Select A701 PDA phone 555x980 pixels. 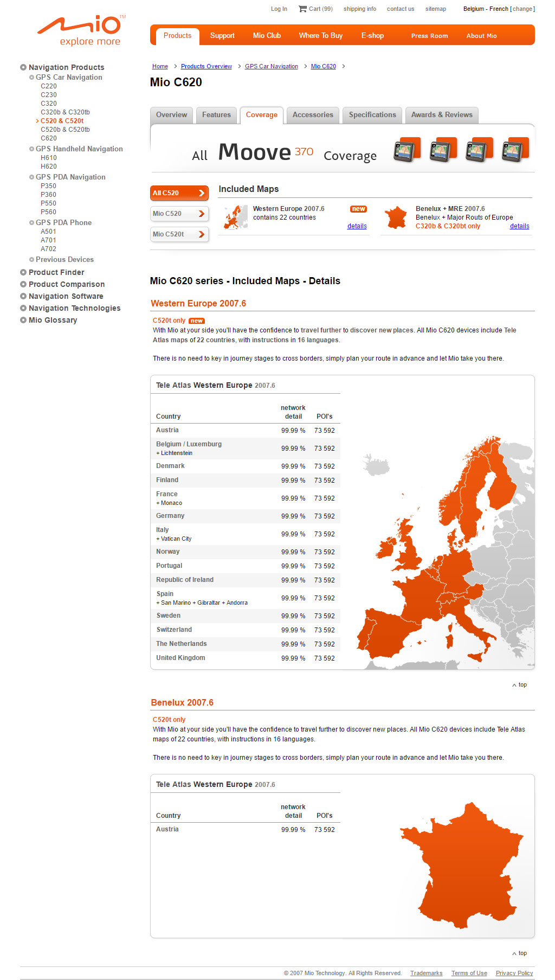[48, 240]
